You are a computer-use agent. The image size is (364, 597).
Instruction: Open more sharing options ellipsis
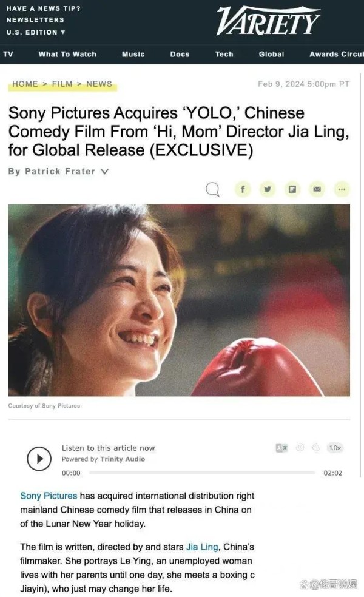pyautogui.click(x=342, y=189)
